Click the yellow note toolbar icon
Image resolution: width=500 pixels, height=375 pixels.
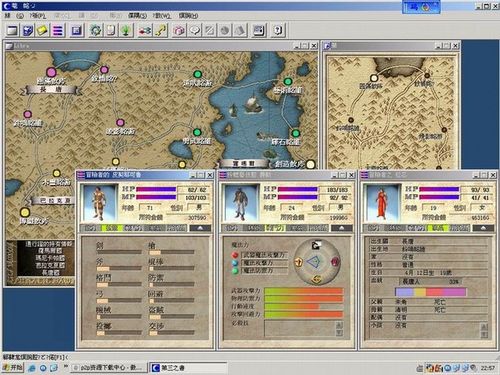tap(42, 31)
